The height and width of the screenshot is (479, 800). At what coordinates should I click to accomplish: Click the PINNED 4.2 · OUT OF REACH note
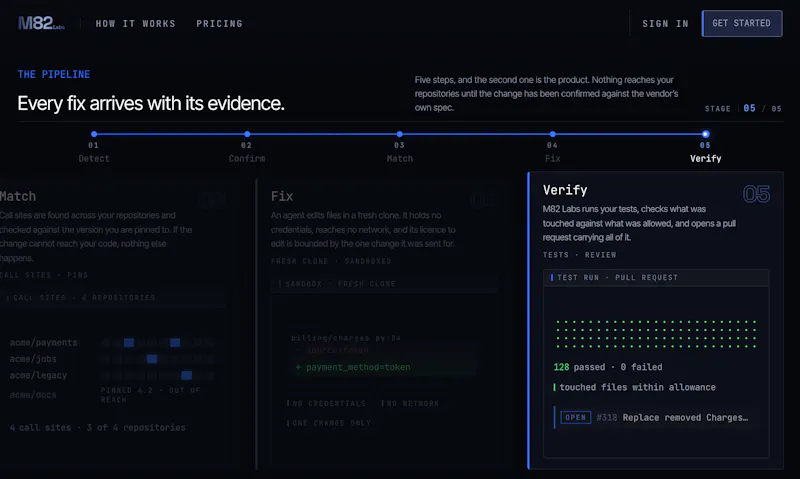151,395
